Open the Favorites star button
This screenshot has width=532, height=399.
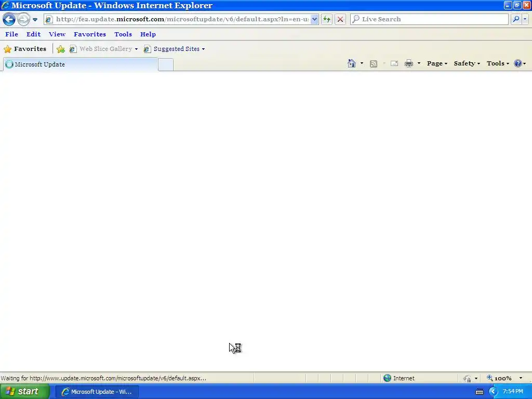click(25, 49)
